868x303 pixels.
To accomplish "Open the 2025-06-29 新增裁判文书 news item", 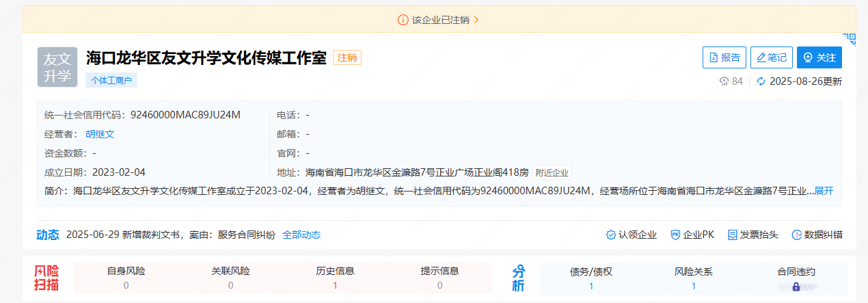I will pos(171,235).
